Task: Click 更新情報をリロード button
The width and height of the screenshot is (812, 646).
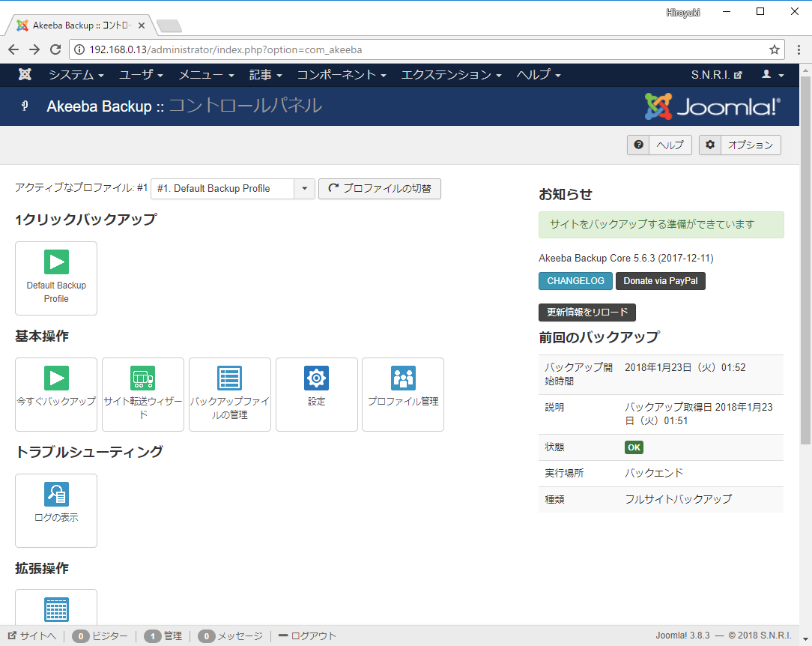Action: (x=587, y=313)
